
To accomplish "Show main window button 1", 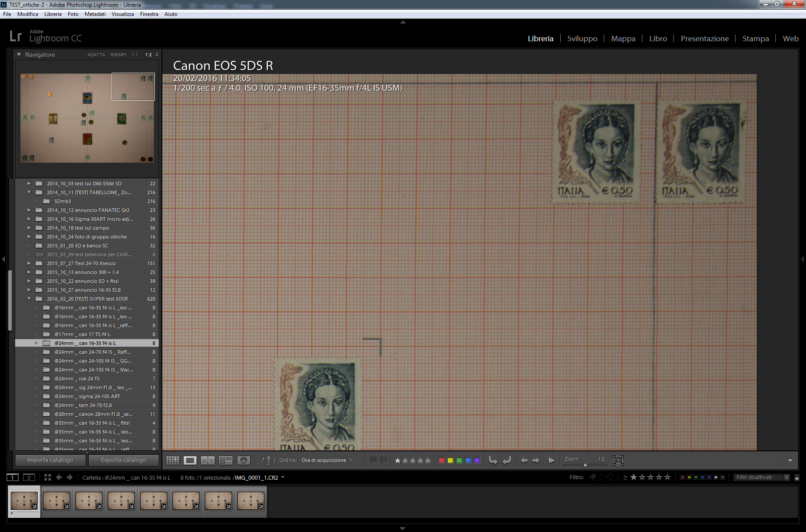I will pyautogui.click(x=13, y=477).
